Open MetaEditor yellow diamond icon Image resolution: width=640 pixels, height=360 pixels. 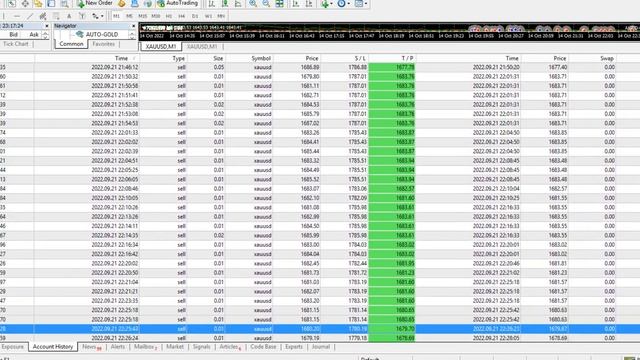[122, 4]
